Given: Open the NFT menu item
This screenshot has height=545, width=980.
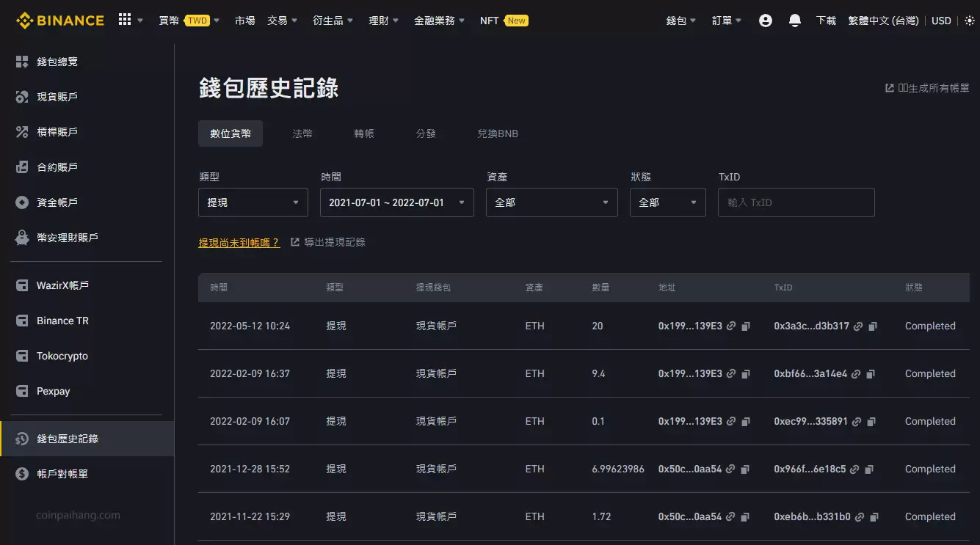Looking at the screenshot, I should point(489,21).
